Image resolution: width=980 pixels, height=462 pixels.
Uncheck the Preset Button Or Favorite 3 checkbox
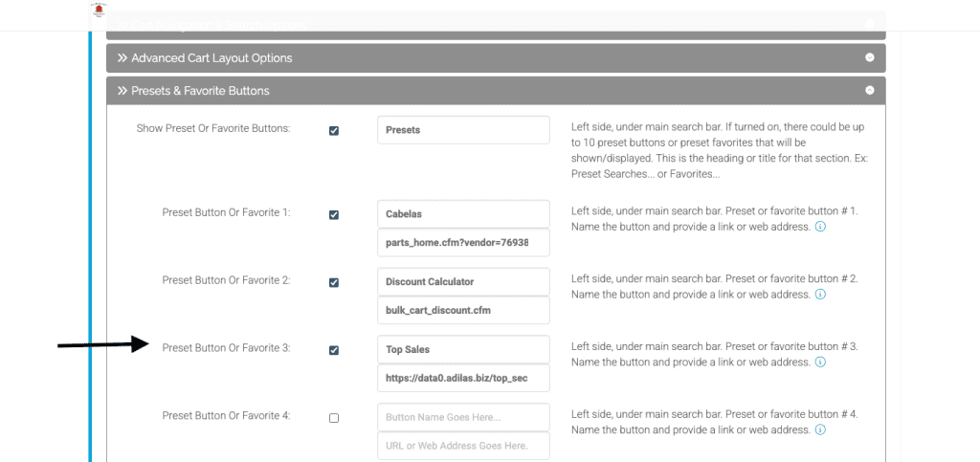pos(334,351)
